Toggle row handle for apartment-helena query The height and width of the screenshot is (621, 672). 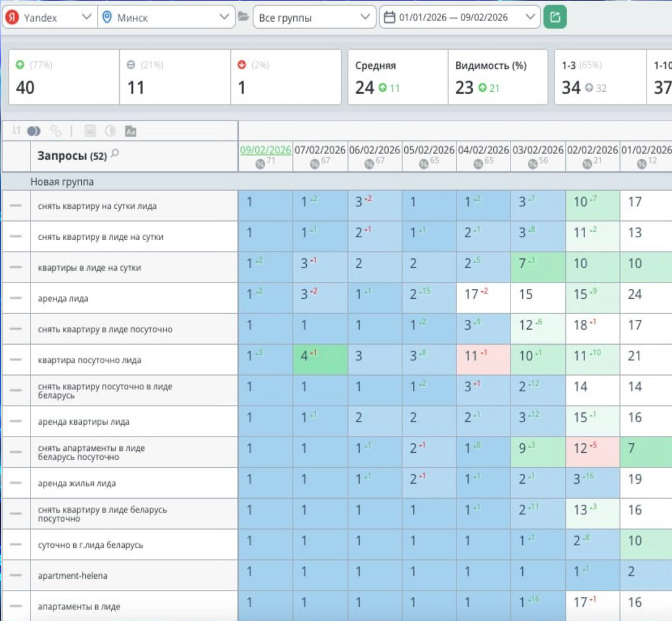(x=16, y=575)
